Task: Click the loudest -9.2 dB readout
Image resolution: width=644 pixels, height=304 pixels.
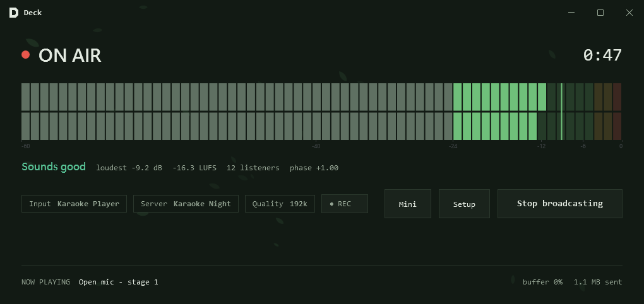Action: (x=129, y=168)
